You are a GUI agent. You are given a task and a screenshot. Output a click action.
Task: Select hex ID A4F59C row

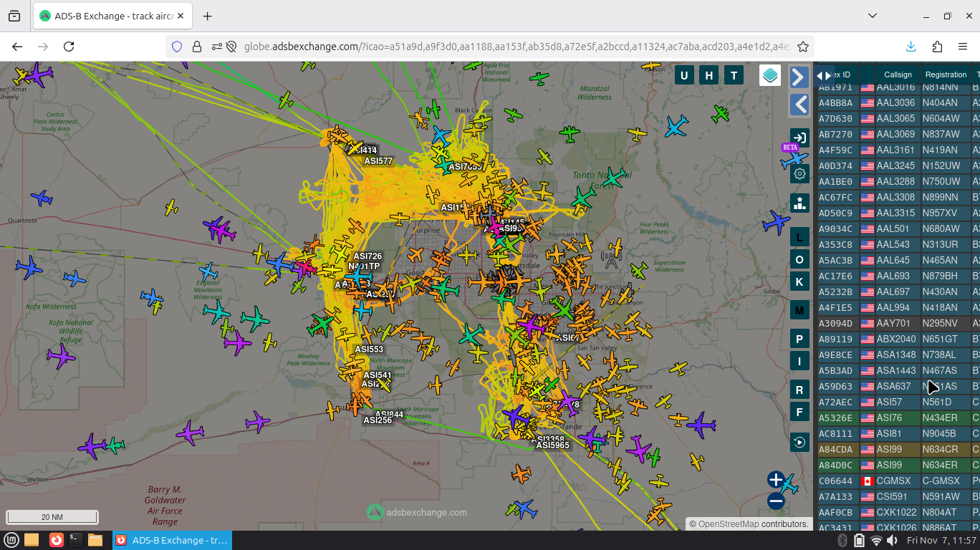pos(898,150)
